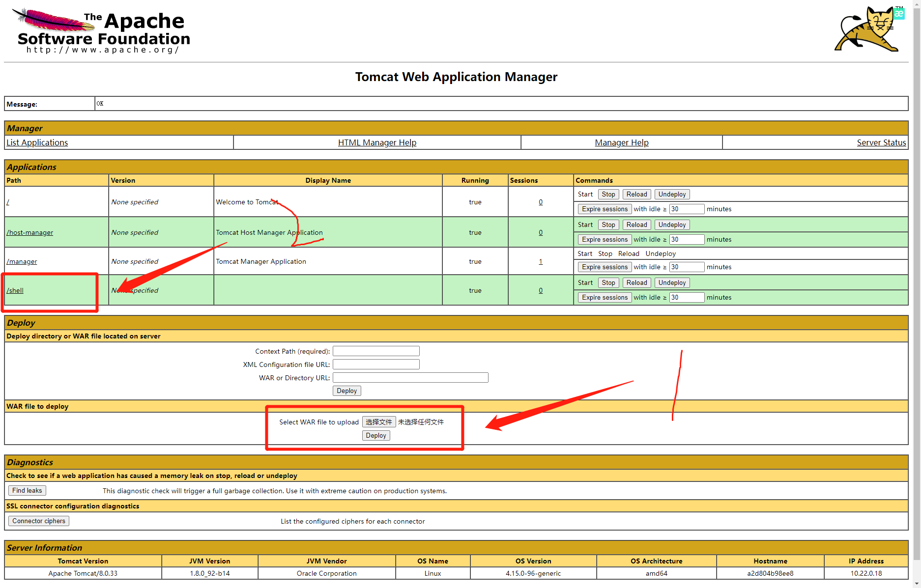
Task: Select IP address '10.22.0.18' cell
Action: [866, 573]
